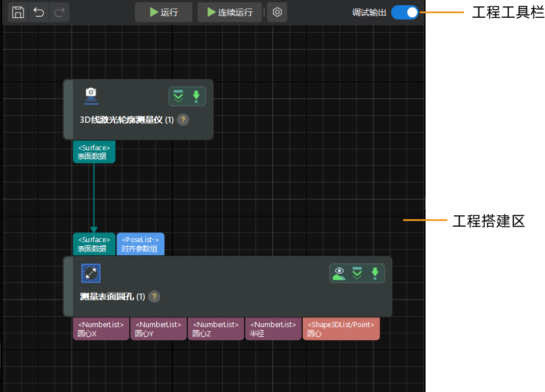The width and height of the screenshot is (545, 392).
Task: Click the redo arrow icon
Action: coord(59,12)
